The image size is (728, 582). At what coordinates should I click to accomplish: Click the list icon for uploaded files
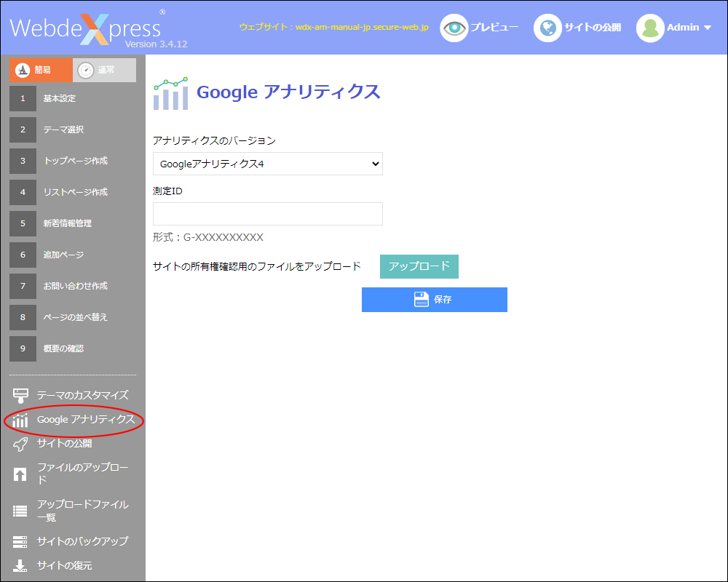[x=20, y=511]
